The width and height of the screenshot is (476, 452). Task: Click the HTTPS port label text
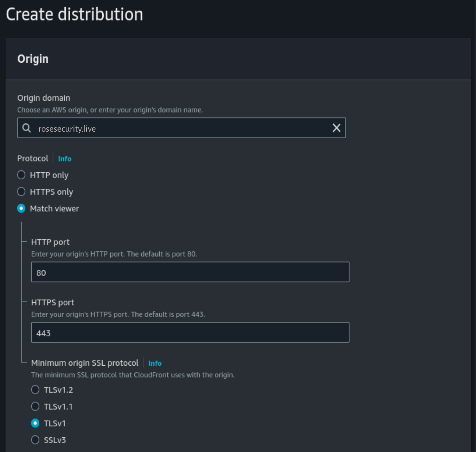coord(53,303)
